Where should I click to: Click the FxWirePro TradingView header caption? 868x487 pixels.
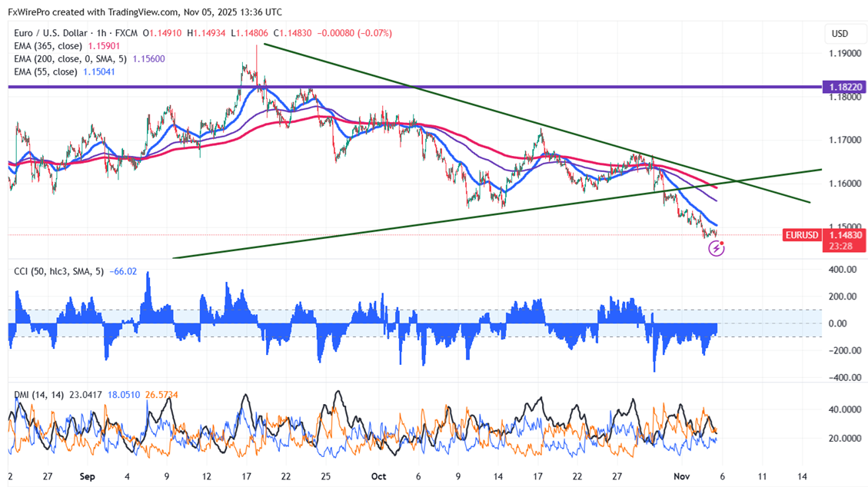(x=145, y=12)
